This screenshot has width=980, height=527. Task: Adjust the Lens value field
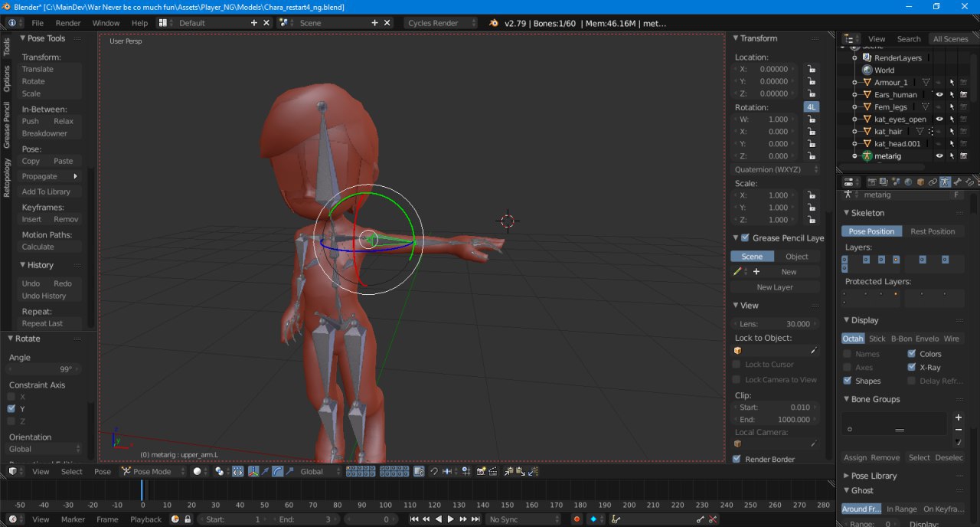(775, 324)
